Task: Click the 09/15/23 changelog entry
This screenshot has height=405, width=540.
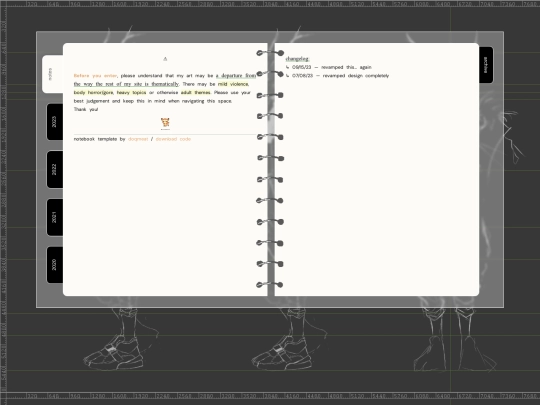Action: [329, 68]
